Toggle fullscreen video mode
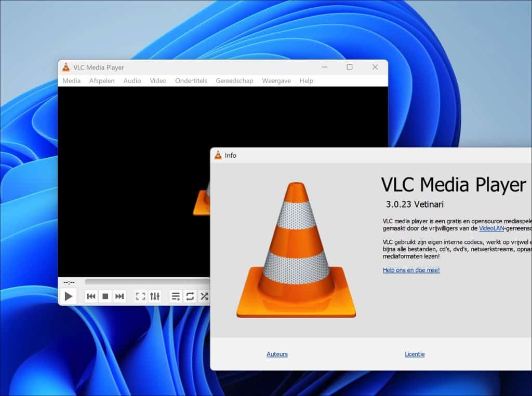Screen dimensions: 532x396 tap(139, 296)
